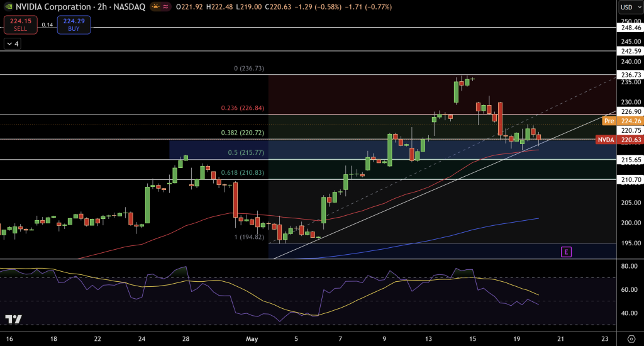The image size is (644, 346).
Task: Click the 236.73 price axis label
Action: (630, 75)
